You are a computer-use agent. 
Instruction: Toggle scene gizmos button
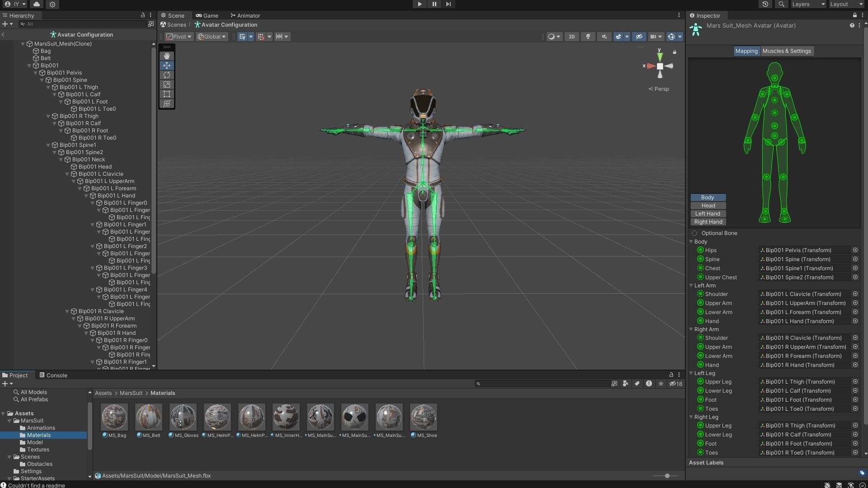click(671, 37)
